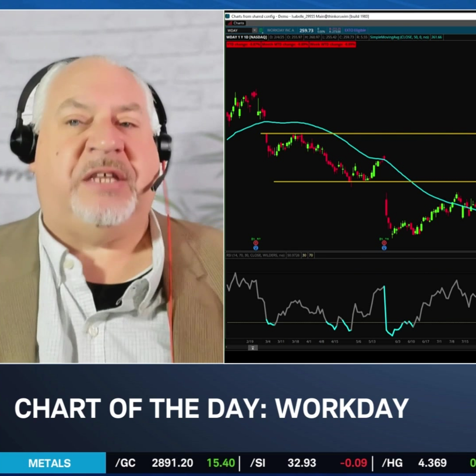This screenshot has height=476, width=476.
Task: Click the 2891.20 gold price in ticker
Action: [x=172, y=463]
